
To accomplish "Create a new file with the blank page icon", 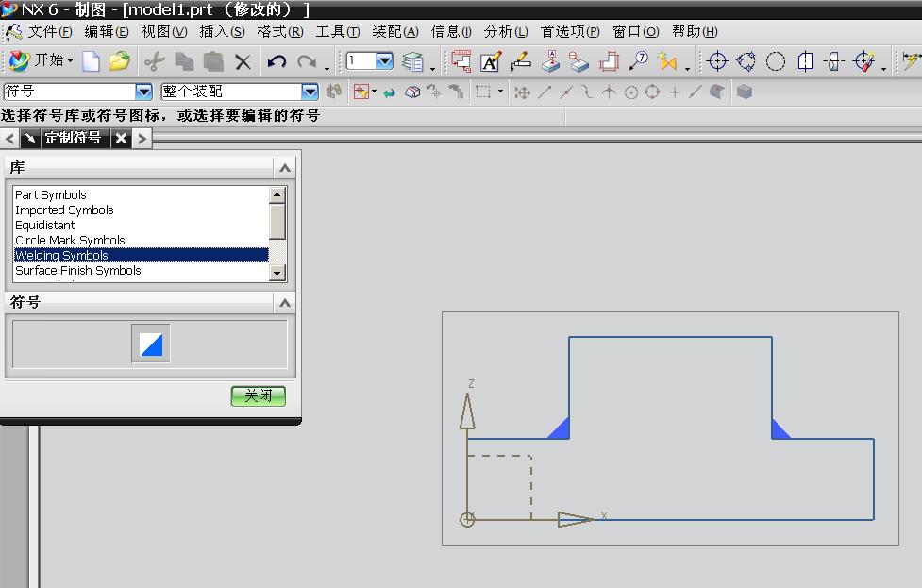I will pos(91,61).
